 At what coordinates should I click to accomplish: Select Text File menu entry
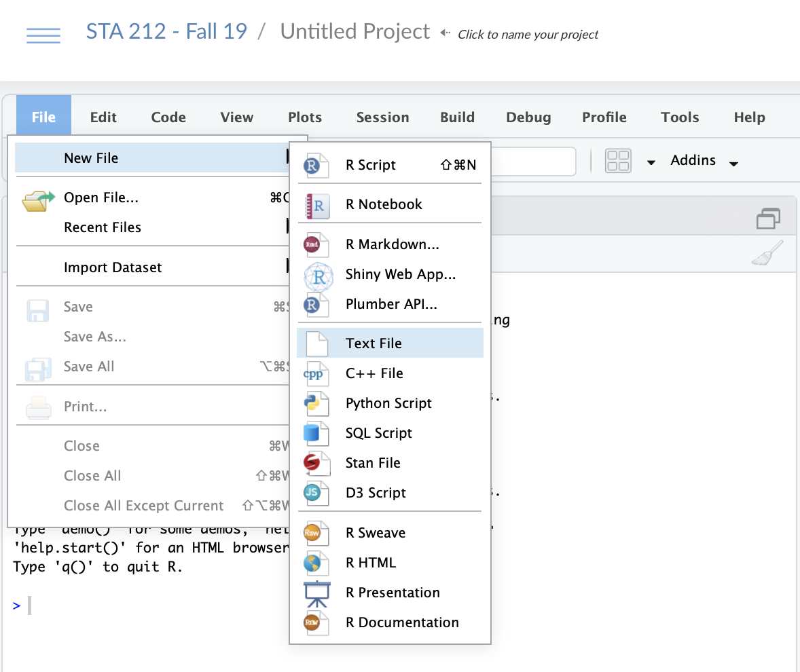click(390, 343)
